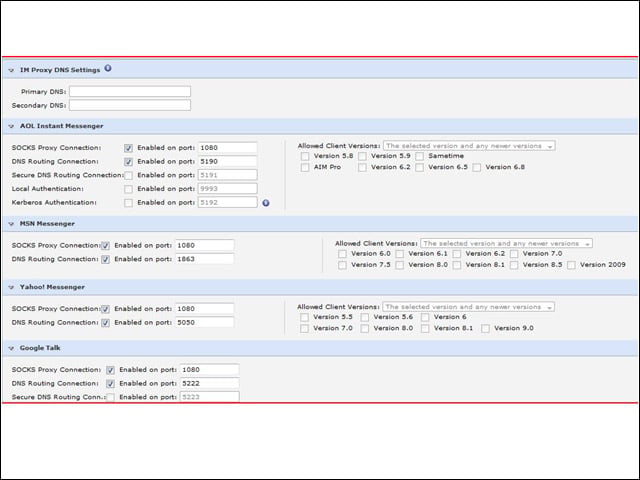Collapse the AOL Instant Messenger section
Viewport: 640px width, 480px height.
tap(11, 126)
